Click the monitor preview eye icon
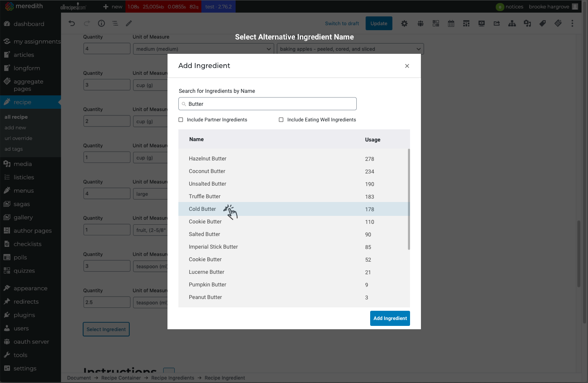This screenshot has width=588, height=383. click(x=482, y=24)
